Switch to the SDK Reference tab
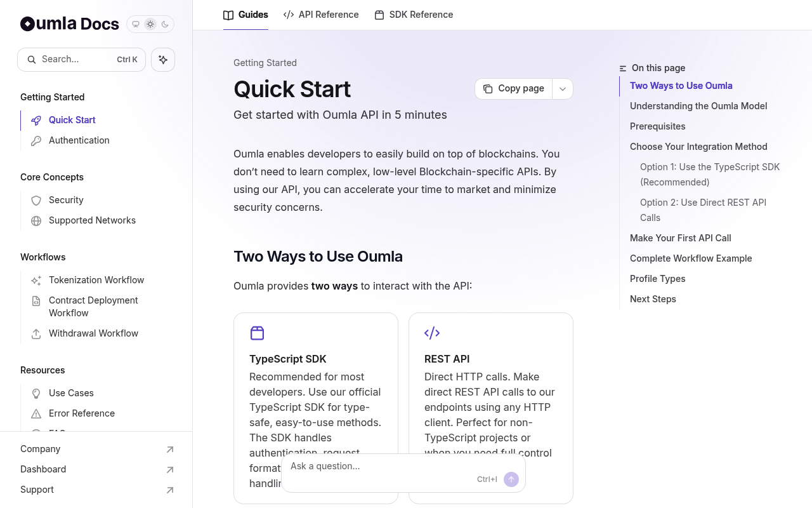812x508 pixels. pyautogui.click(x=414, y=15)
